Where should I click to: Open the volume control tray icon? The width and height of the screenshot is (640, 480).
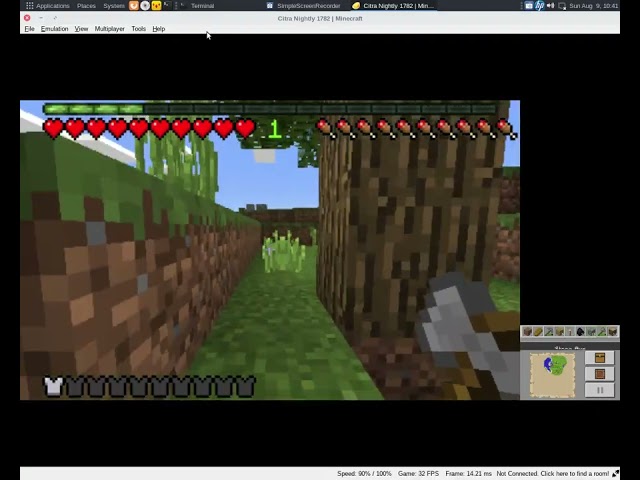[x=551, y=6]
